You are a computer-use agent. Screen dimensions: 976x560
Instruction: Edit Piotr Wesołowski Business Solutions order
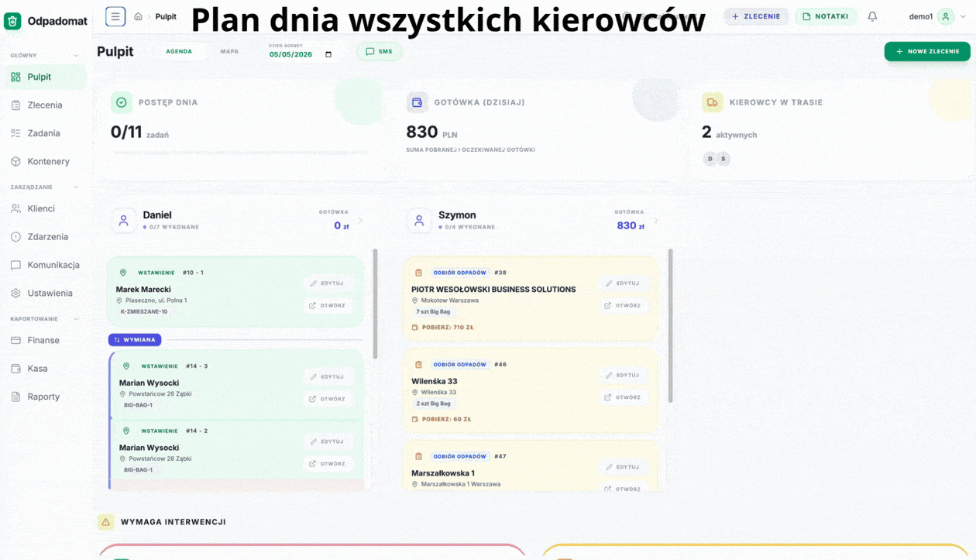624,283
